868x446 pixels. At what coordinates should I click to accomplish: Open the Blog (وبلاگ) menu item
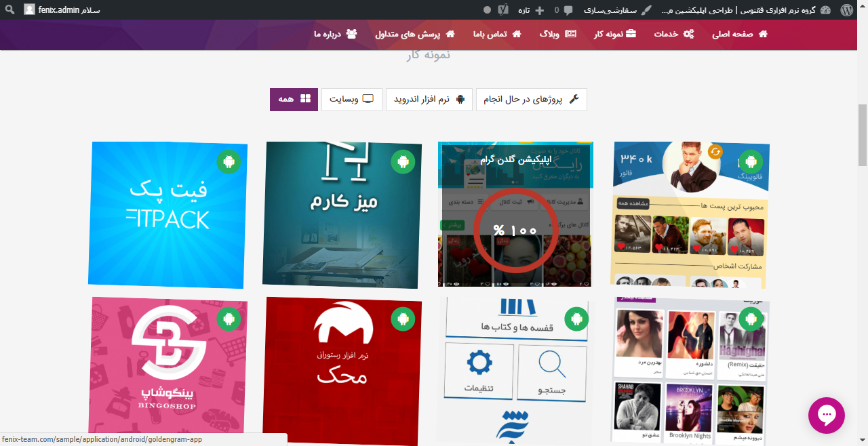[x=558, y=34]
